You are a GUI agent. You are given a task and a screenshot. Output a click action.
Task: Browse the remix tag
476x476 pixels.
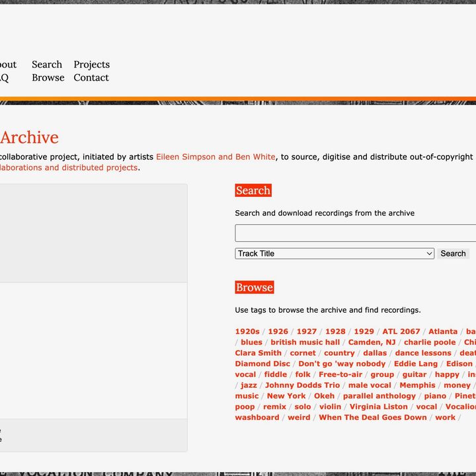click(x=274, y=407)
